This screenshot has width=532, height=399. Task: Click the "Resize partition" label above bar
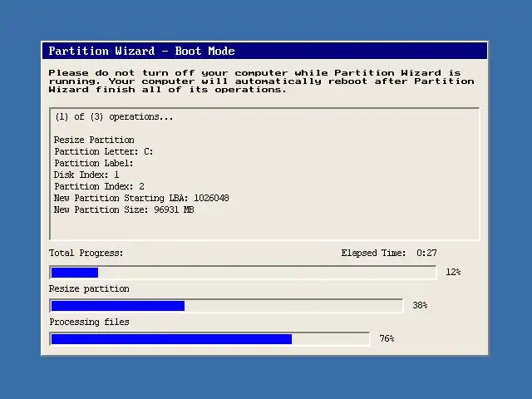point(89,288)
